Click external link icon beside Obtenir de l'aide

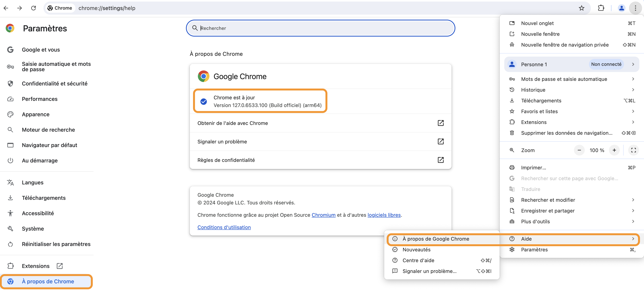tap(441, 123)
